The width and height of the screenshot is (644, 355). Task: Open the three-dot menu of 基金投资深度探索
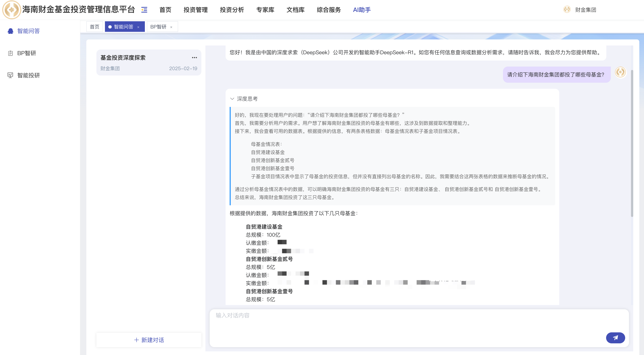click(x=194, y=58)
